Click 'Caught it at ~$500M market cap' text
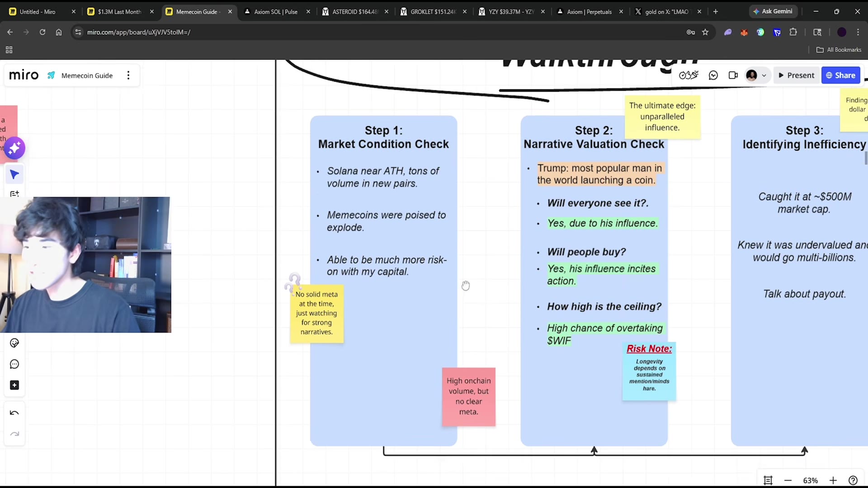This screenshot has height=488, width=868. click(x=805, y=203)
